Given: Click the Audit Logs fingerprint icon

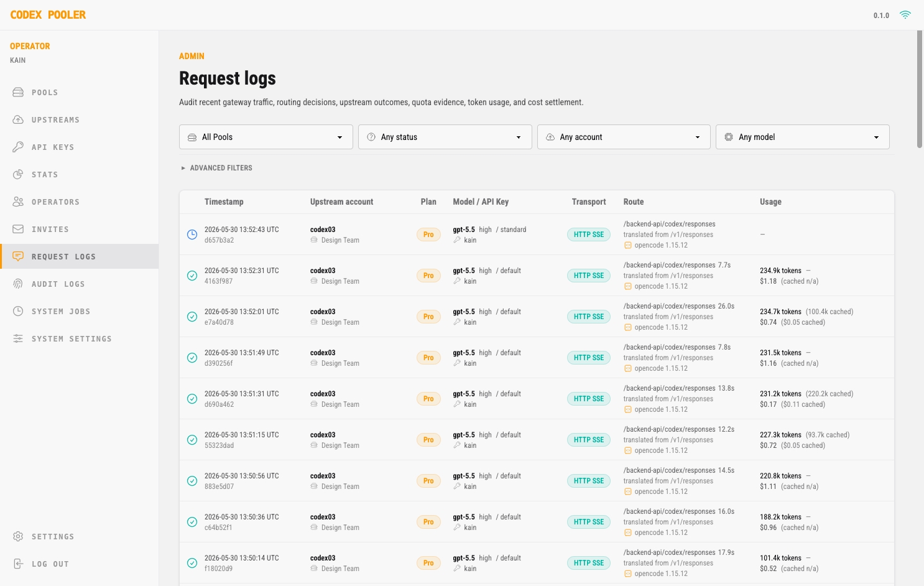Looking at the screenshot, I should [x=18, y=284].
